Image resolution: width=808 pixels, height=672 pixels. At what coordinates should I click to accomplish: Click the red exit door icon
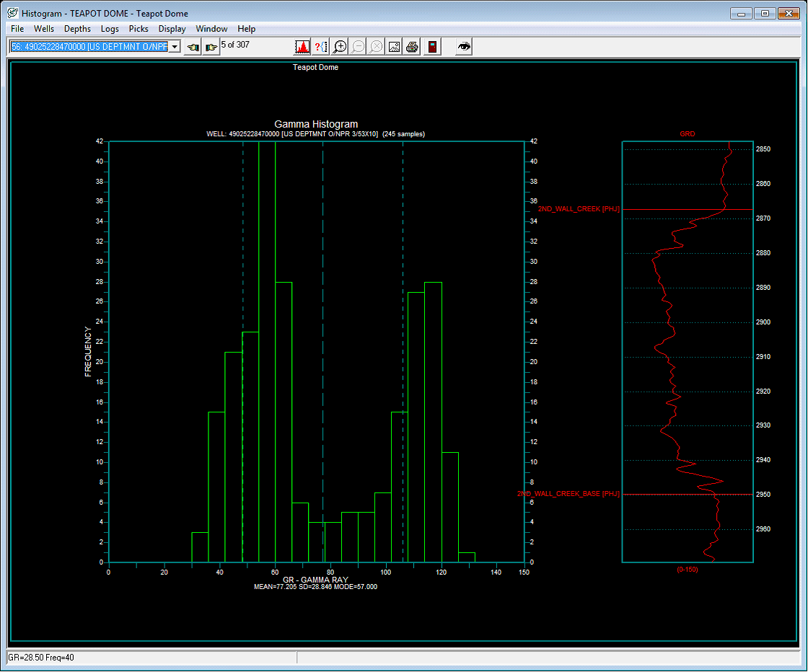click(x=431, y=47)
